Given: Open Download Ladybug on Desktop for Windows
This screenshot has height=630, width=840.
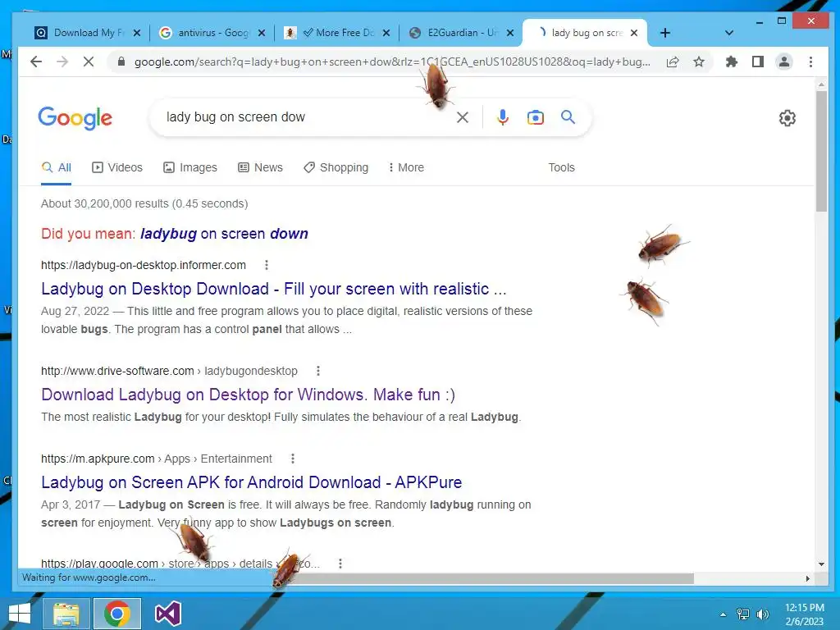Looking at the screenshot, I should [248, 395].
